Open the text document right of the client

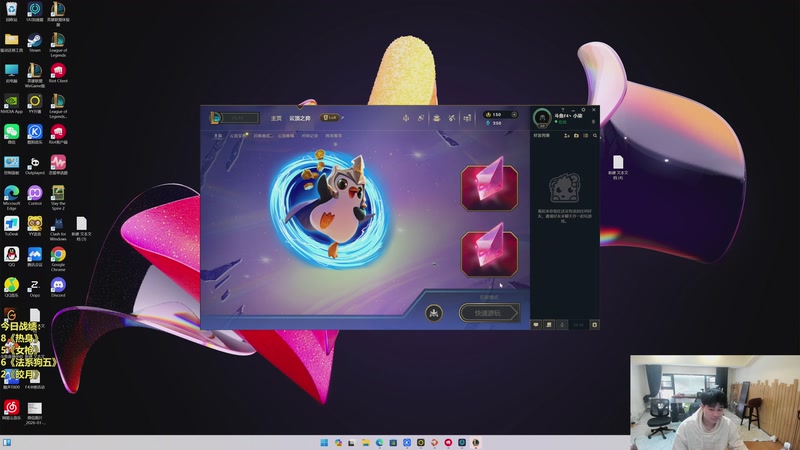click(x=618, y=167)
